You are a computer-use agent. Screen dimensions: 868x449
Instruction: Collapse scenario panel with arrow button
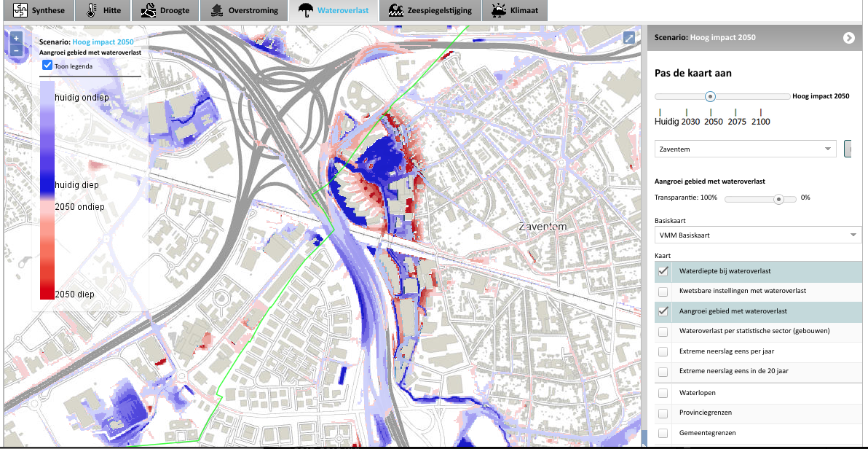tap(848, 38)
